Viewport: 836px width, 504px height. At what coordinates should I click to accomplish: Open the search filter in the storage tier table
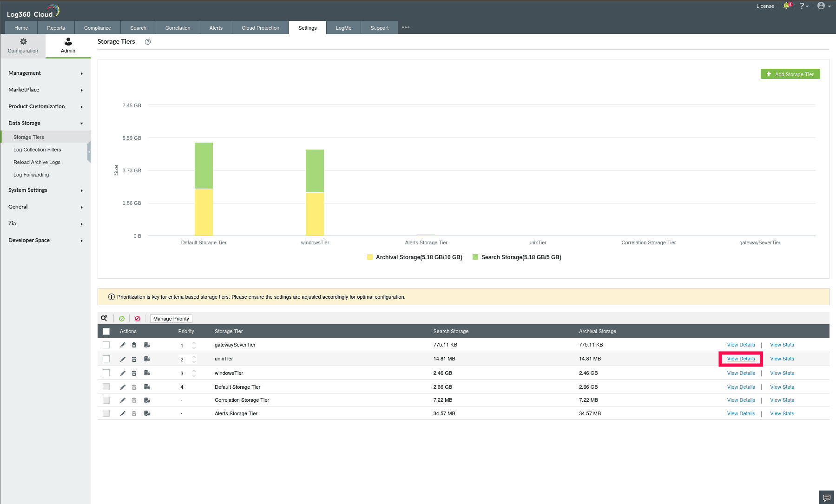[104, 318]
